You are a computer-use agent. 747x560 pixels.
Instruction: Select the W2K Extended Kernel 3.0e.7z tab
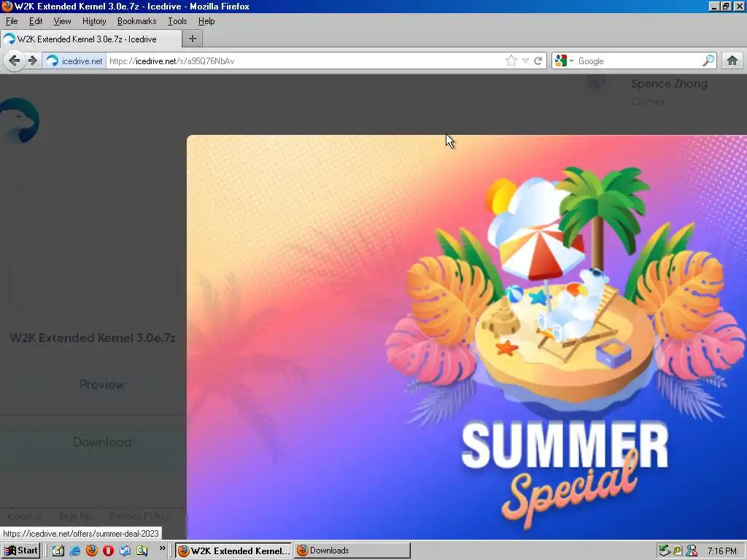[90, 39]
